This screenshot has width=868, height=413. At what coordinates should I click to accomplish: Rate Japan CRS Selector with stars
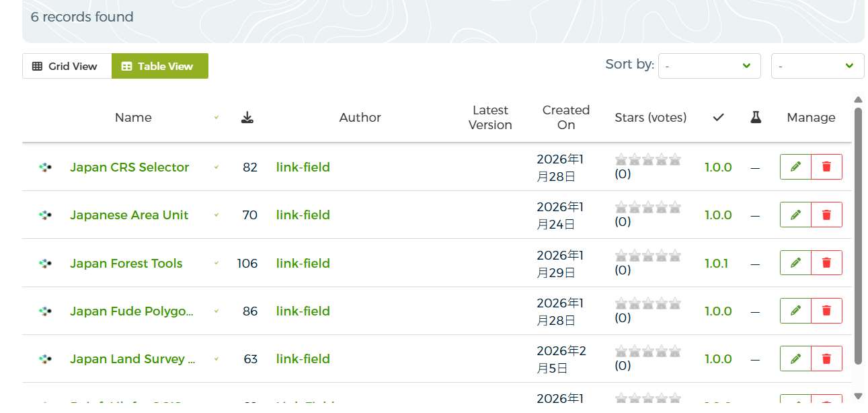(x=647, y=160)
